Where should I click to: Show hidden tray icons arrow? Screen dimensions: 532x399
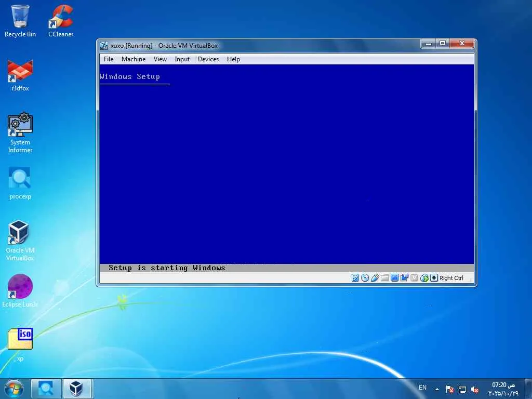click(437, 389)
